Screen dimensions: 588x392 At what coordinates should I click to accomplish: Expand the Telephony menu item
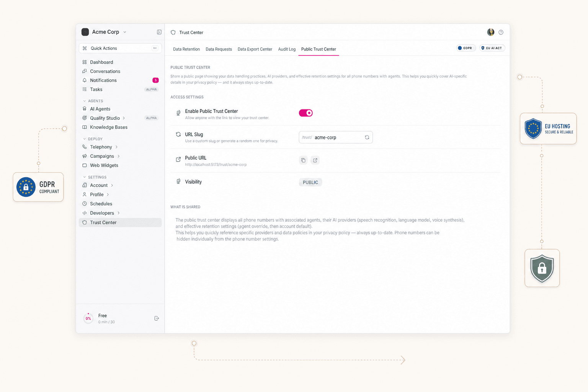100,147
